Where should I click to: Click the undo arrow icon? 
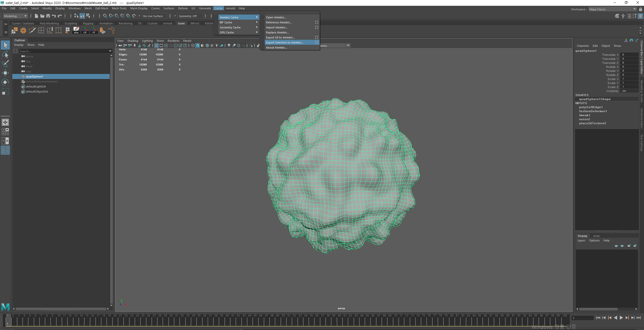[54, 16]
